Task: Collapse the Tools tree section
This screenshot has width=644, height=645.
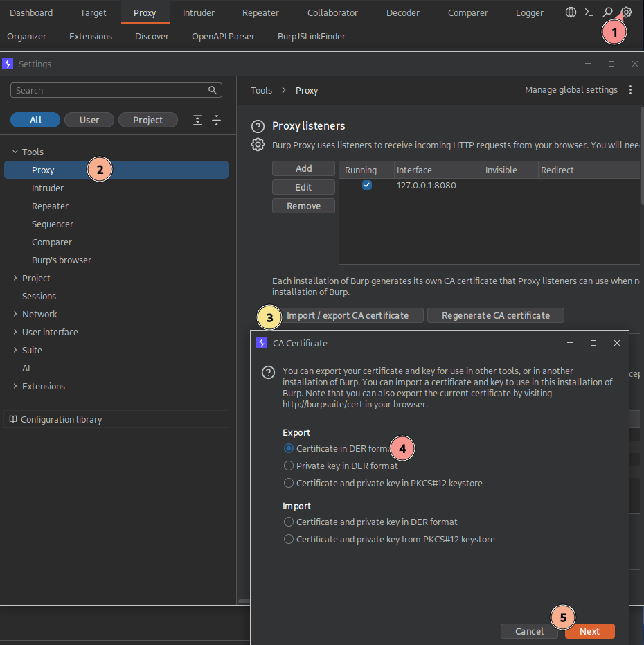Action: [15, 152]
